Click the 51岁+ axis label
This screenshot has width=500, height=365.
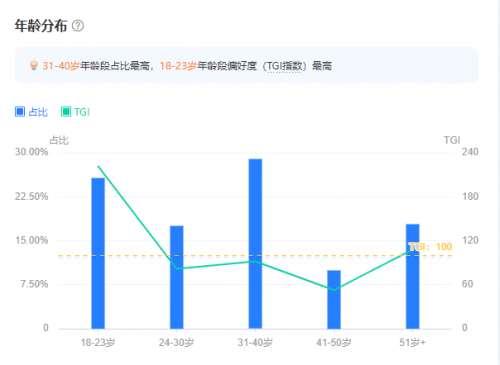(413, 342)
